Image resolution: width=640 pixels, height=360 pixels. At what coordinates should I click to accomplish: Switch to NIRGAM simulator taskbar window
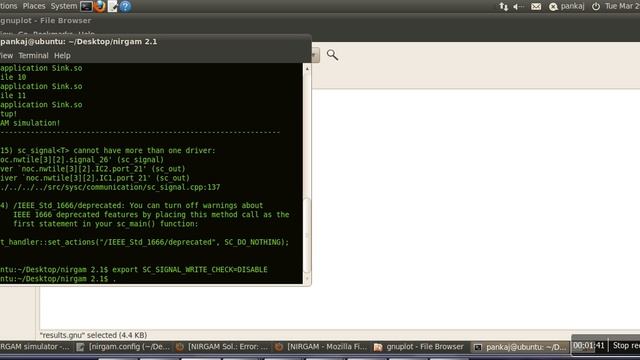(35, 347)
